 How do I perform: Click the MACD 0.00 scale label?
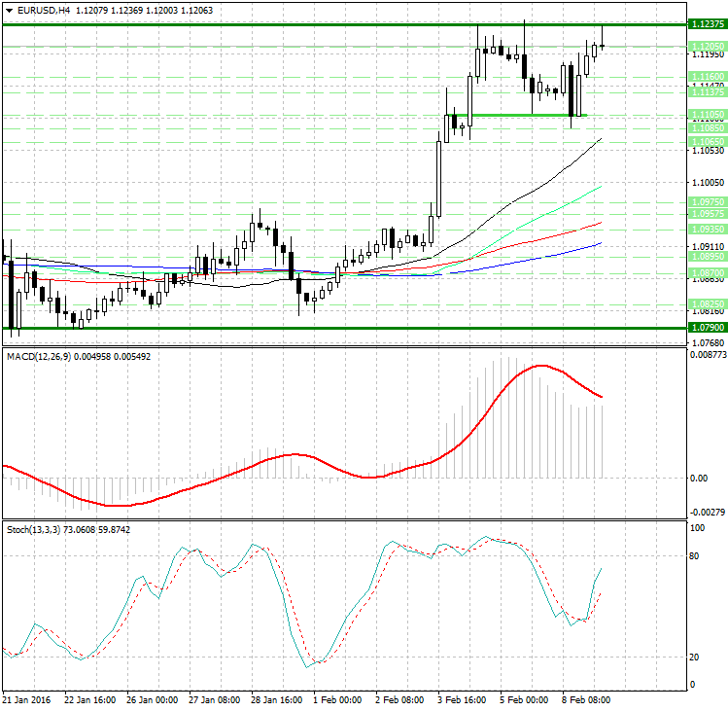click(x=700, y=478)
